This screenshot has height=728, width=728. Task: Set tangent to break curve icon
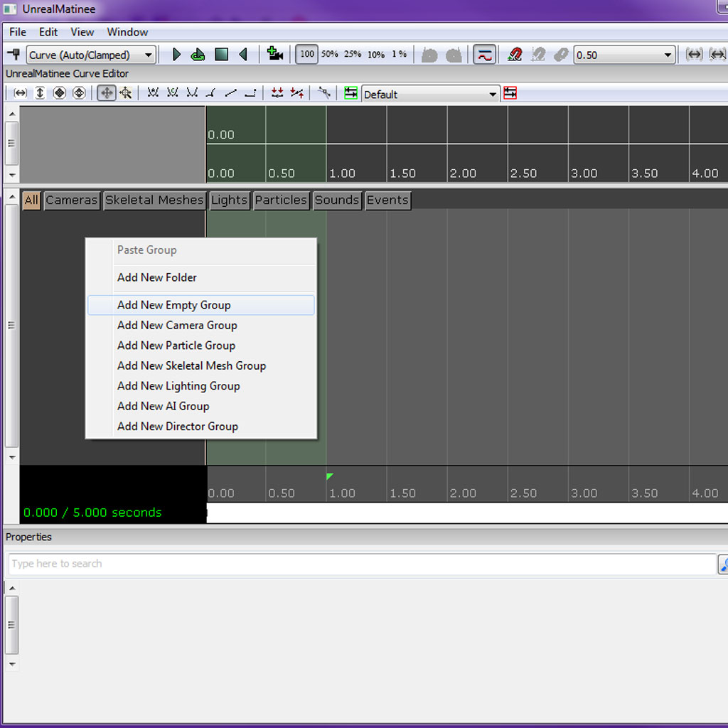point(211,92)
